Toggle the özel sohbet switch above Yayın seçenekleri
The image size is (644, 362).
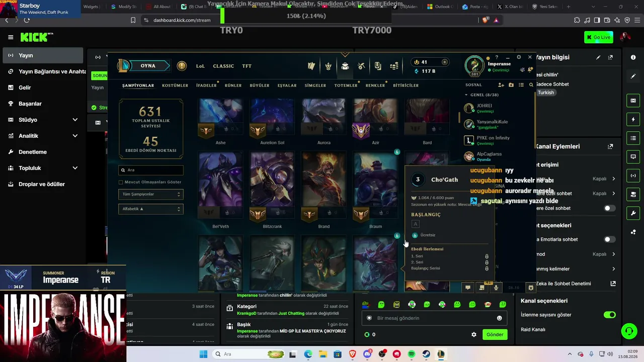tap(609, 208)
